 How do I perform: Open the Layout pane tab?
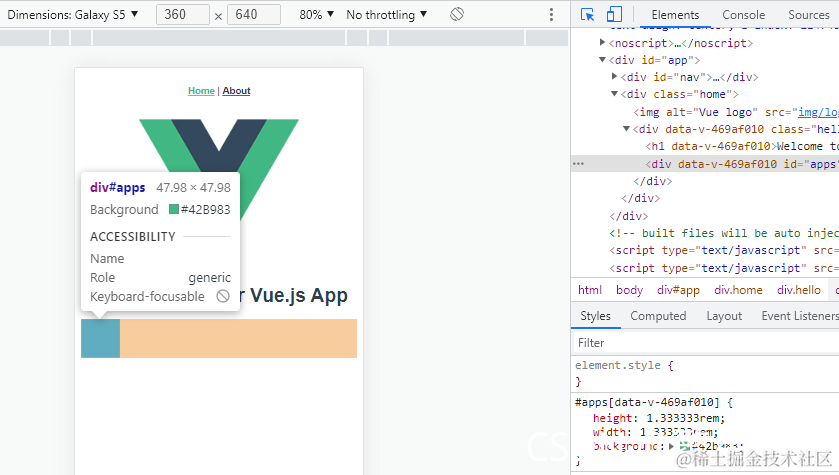[x=724, y=316]
